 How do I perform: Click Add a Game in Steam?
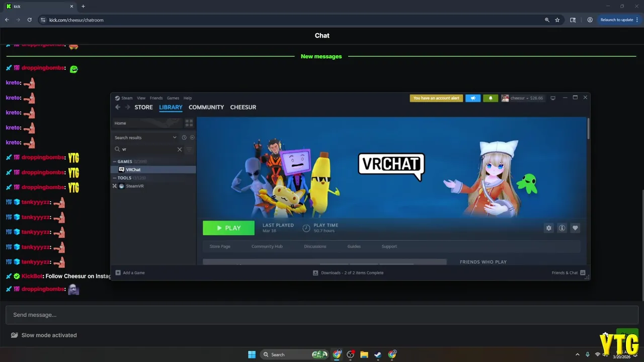[x=130, y=273]
